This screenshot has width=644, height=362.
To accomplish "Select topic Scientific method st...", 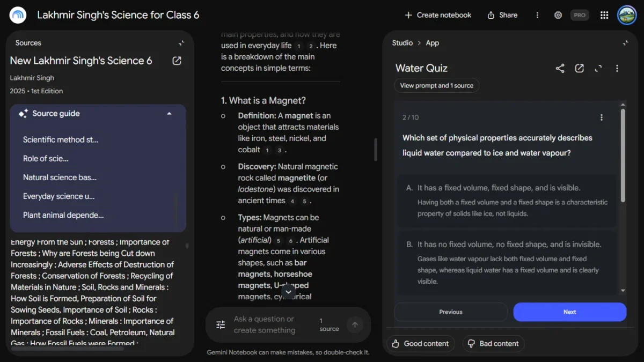I will pyautogui.click(x=61, y=139).
